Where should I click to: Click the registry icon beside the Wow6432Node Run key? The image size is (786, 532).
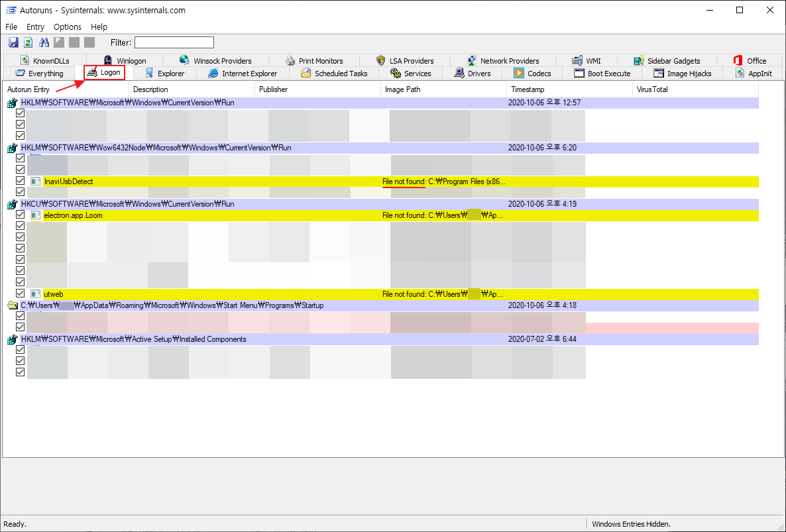[x=13, y=148]
